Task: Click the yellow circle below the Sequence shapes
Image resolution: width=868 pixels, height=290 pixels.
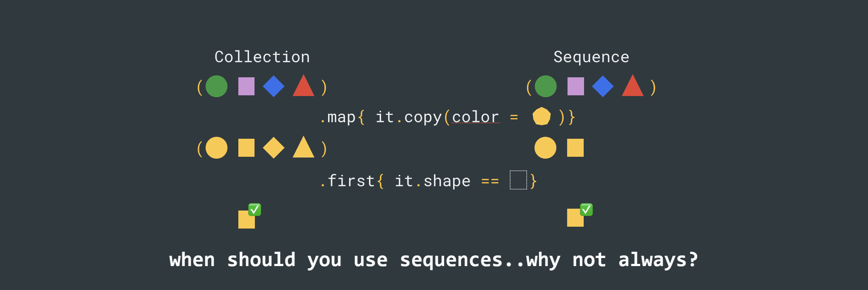Action: coord(545,148)
